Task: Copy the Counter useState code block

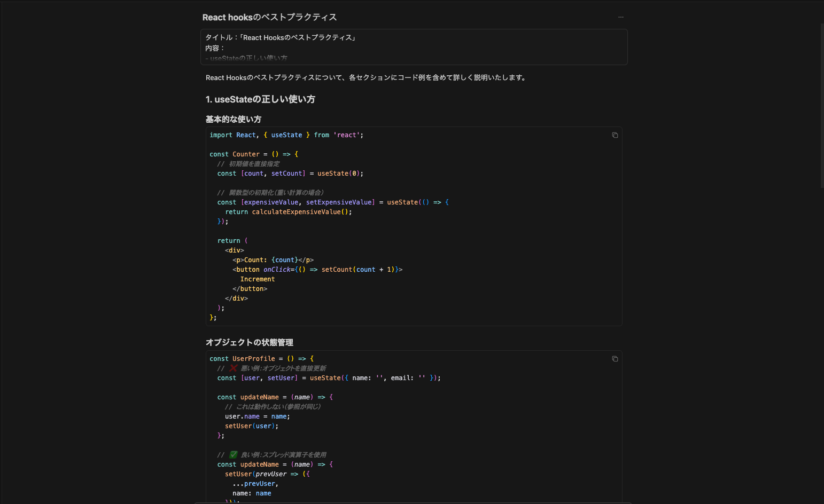Action: pos(615,135)
